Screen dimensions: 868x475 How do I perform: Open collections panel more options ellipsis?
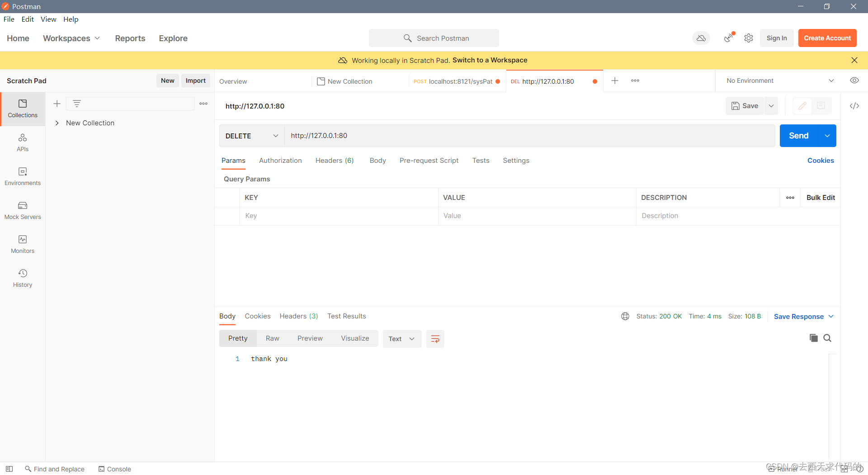pyautogui.click(x=203, y=104)
